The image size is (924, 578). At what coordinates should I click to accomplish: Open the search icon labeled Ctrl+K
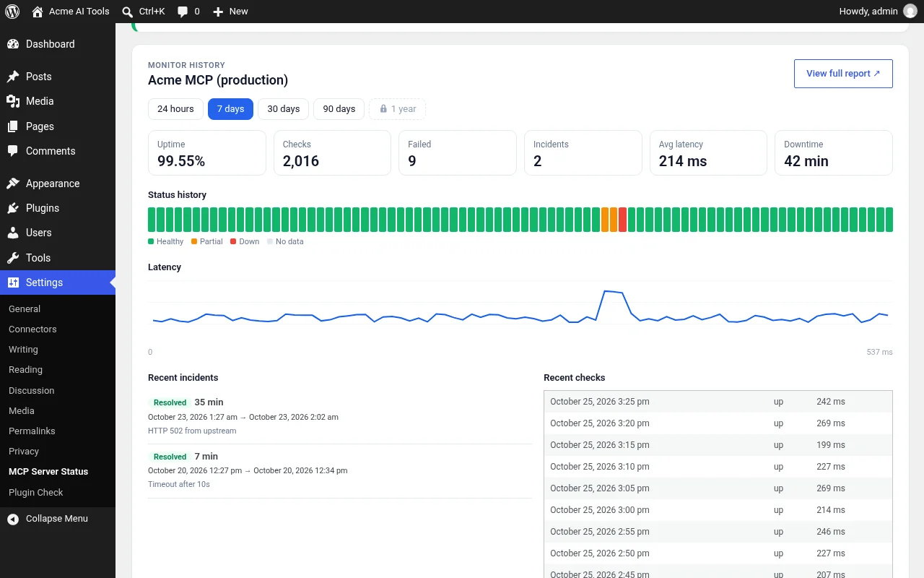128,12
